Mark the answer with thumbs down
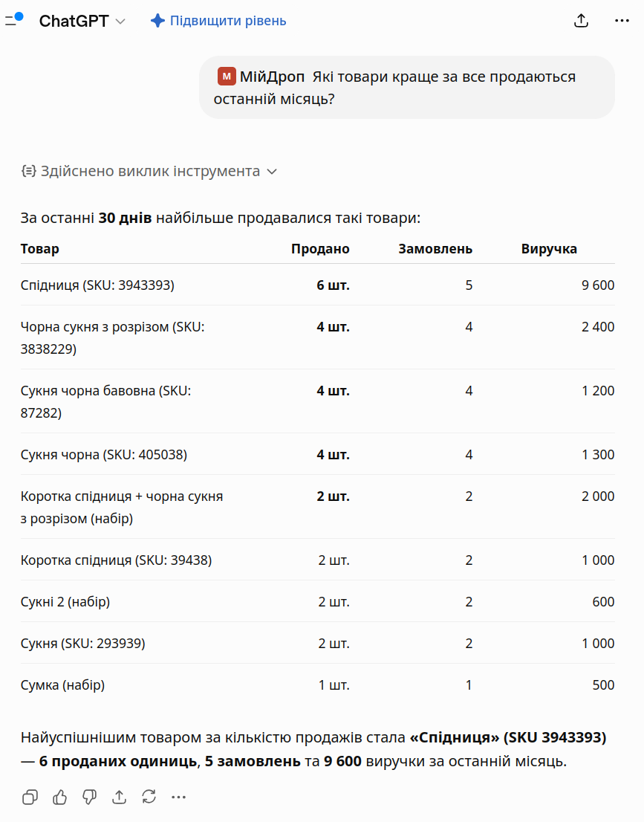Viewport: 644px width, 822px height. [90, 797]
